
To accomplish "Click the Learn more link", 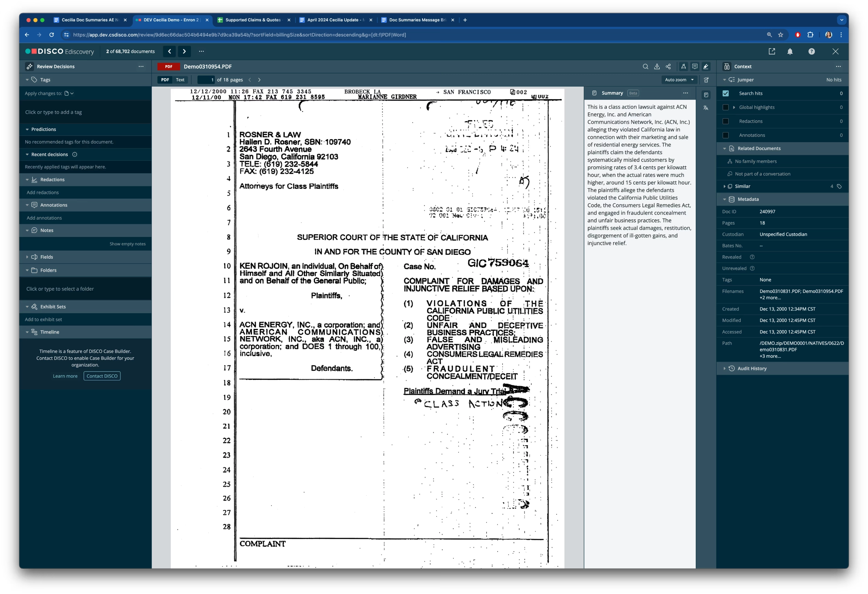I will [65, 376].
